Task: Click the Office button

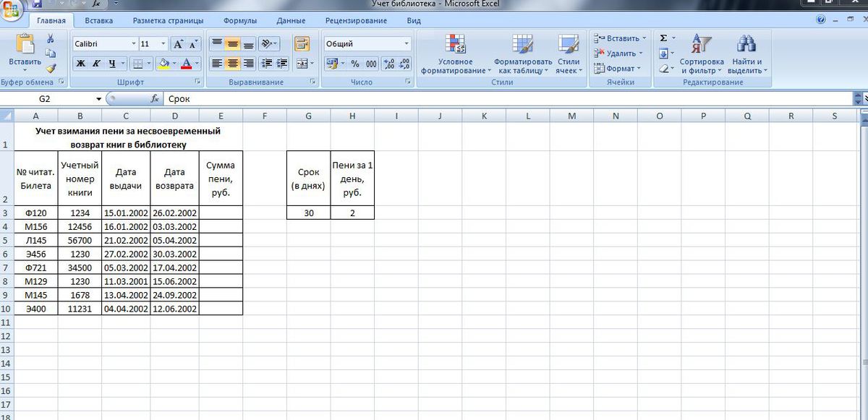Action: click(10, 9)
